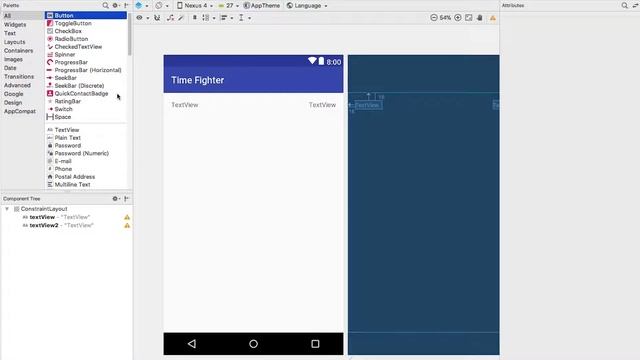Open AppTheme theme selector
The image size is (640, 360).
pos(262,5)
